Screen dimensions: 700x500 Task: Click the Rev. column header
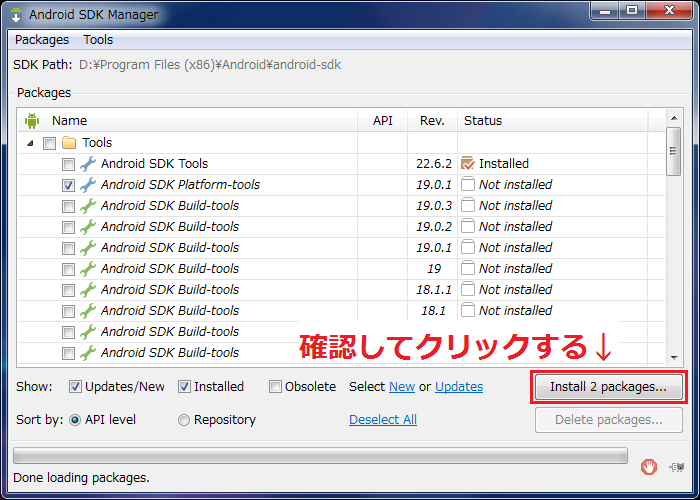[432, 121]
